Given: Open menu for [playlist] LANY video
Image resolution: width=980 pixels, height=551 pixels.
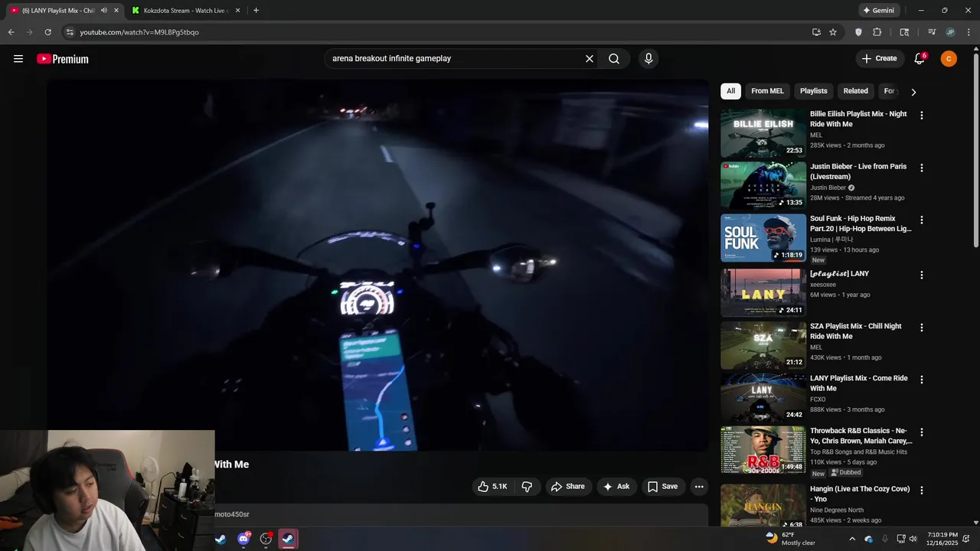Looking at the screenshot, I should click(921, 275).
